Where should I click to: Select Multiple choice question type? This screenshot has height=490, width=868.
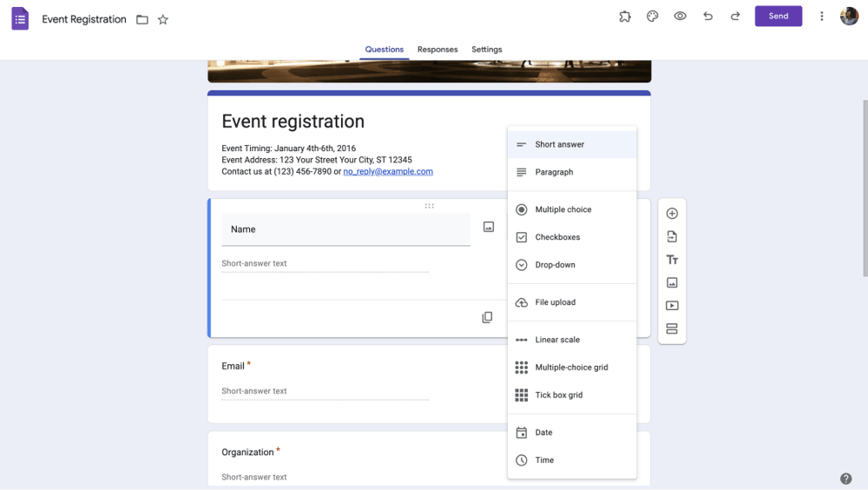click(562, 209)
